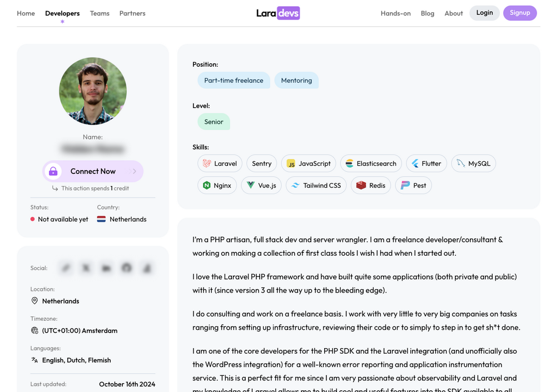The height and width of the screenshot is (392, 556).
Task: Select the Redis skill icon
Action: click(361, 186)
